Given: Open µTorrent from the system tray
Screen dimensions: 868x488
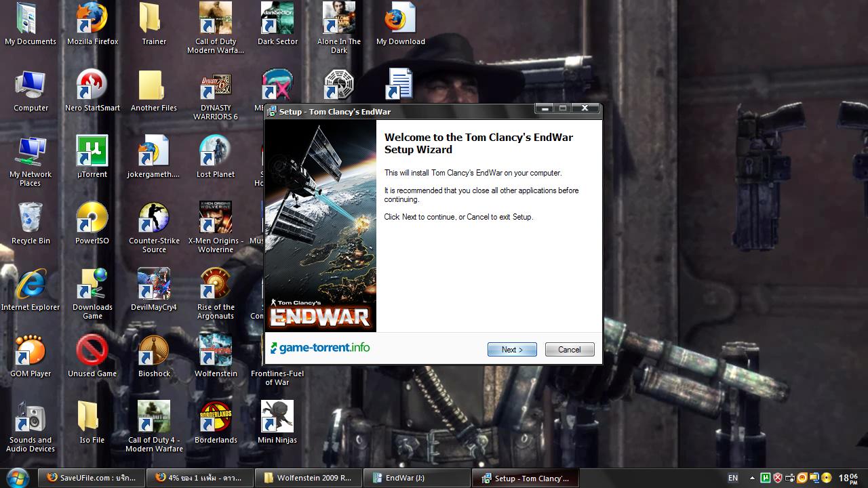Looking at the screenshot, I should (x=766, y=478).
